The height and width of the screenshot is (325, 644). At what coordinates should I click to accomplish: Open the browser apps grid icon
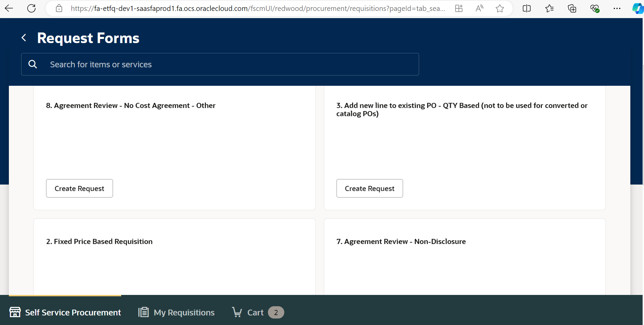459,9
